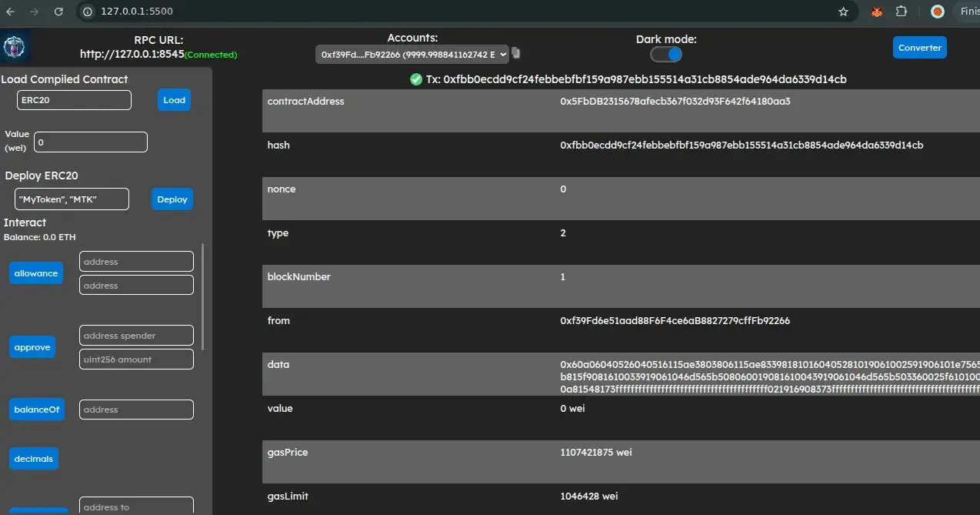Image resolution: width=980 pixels, height=515 pixels.
Task: Click the dapp logo in the top-left corner
Action: (x=15, y=45)
